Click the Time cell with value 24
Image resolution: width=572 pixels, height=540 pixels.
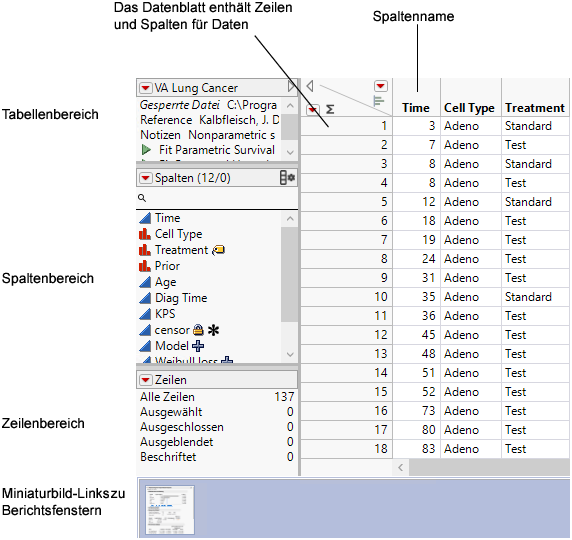point(417,259)
